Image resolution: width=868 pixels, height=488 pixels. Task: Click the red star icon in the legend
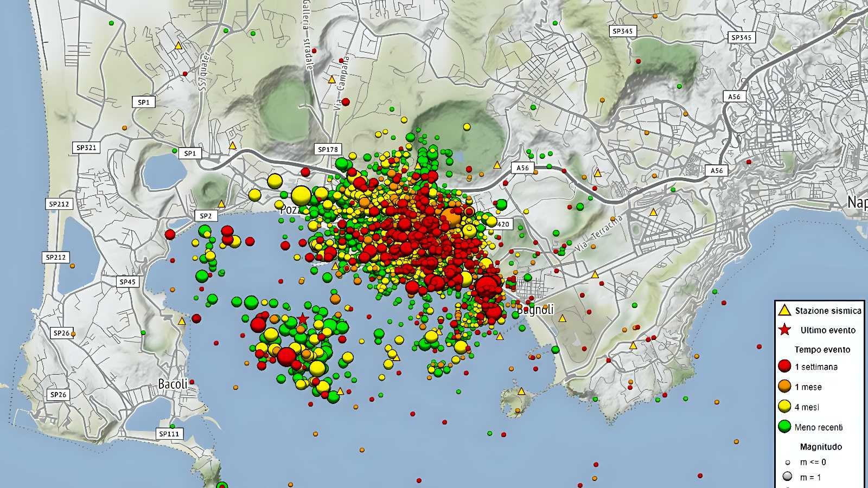[784, 330]
